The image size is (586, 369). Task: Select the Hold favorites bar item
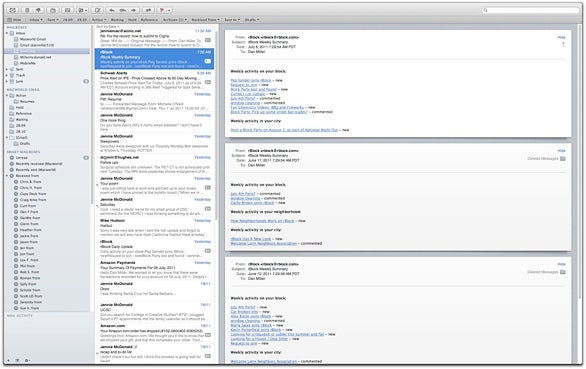point(132,19)
